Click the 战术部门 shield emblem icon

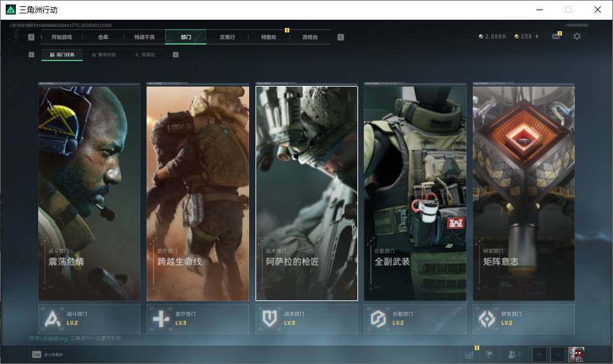coord(270,319)
